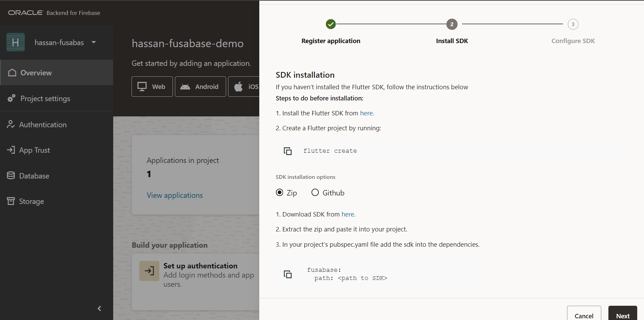644x320 pixels.
Task: Click the Authentication user icon
Action: [x=11, y=124]
